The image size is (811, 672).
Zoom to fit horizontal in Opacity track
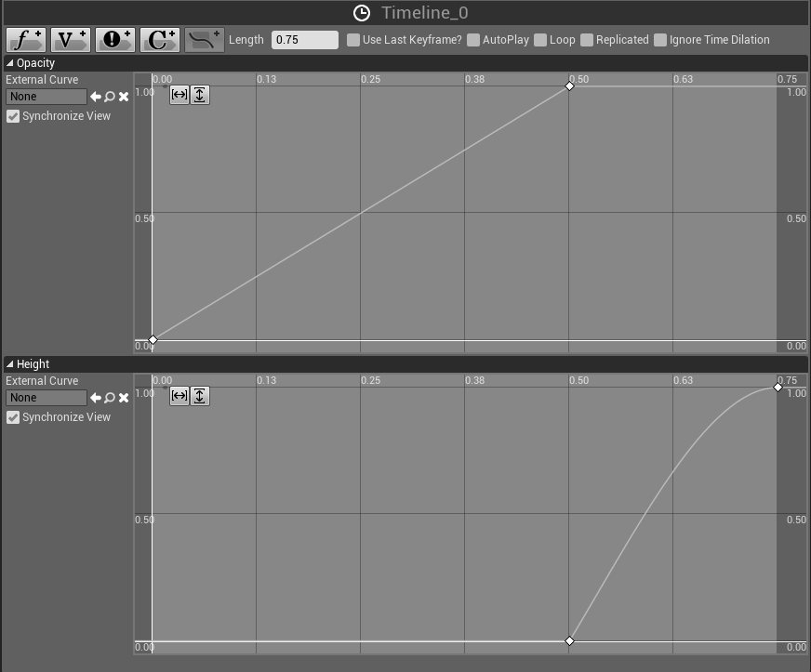(x=179, y=95)
